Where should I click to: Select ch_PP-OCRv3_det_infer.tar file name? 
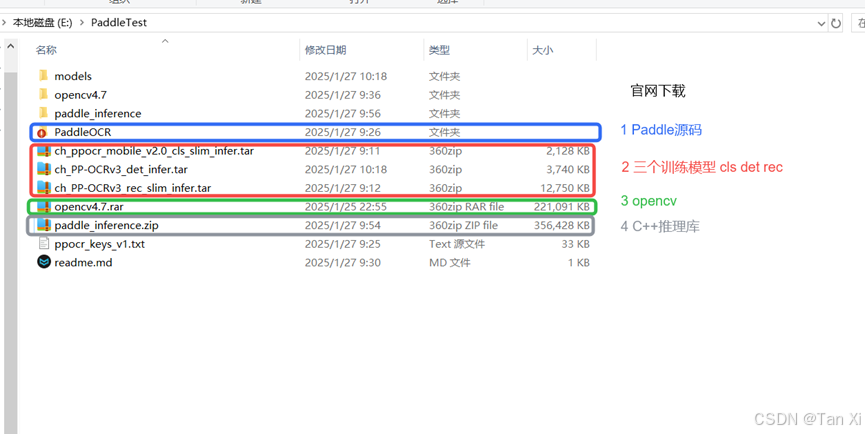click(x=121, y=169)
